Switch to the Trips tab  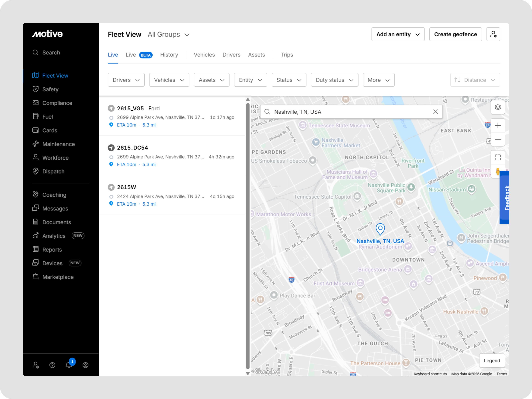click(287, 55)
